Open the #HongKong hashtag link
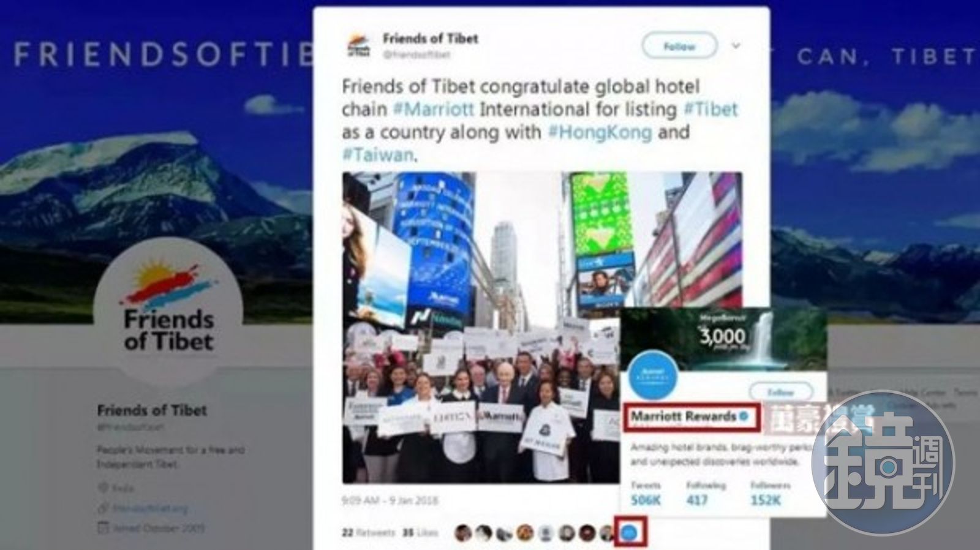This screenshot has height=550, width=980. coord(599,132)
